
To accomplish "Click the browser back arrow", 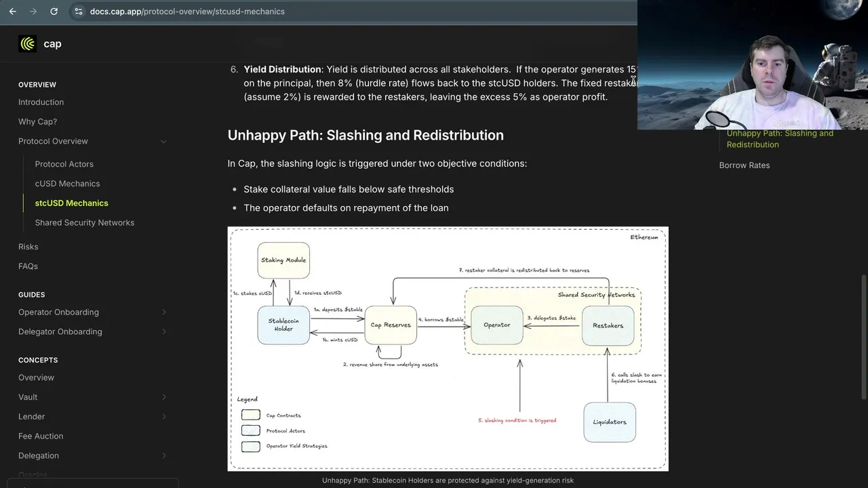I will 12,12.
